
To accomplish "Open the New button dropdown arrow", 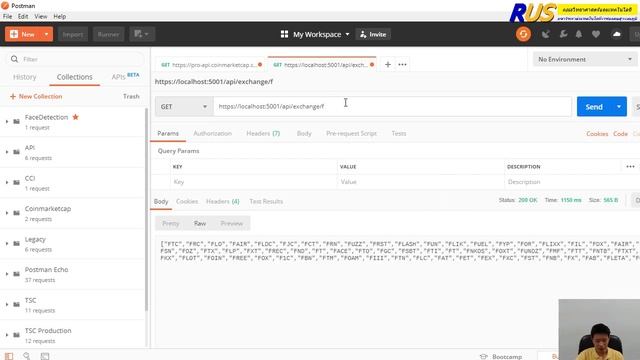I will point(47,34).
